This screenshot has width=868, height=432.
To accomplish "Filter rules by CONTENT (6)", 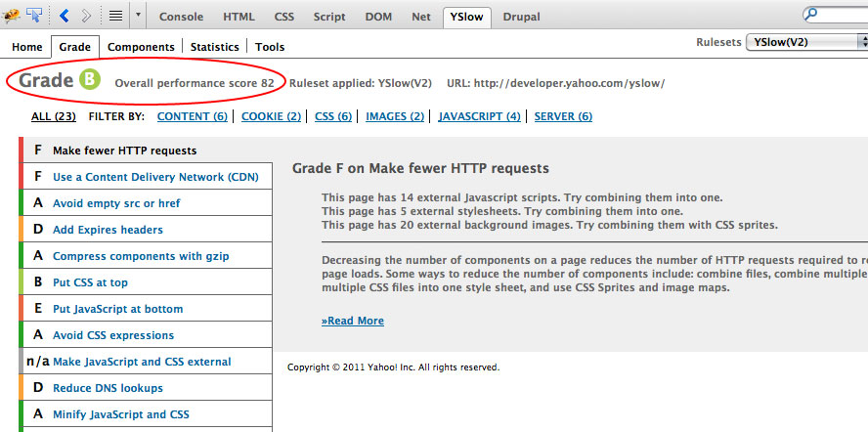I will [x=192, y=117].
